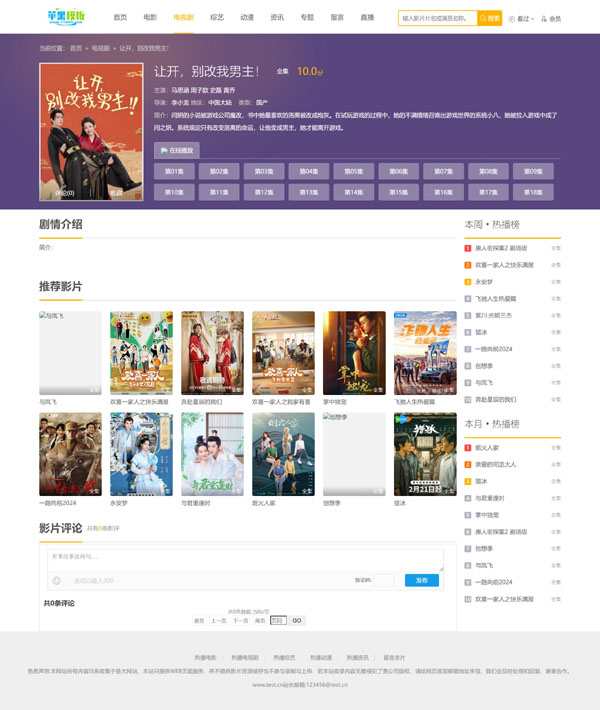Image resolution: width=600 pixels, height=710 pixels.
Task: Switch to the 电视剧 navigation tab
Action: 183,17
